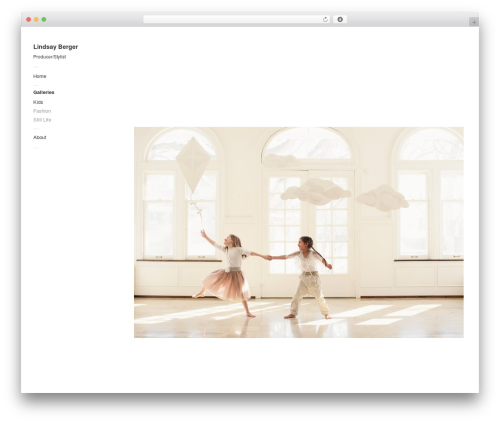500x423 pixels.
Task: Open the Fashion gallery
Action: pyautogui.click(x=42, y=111)
